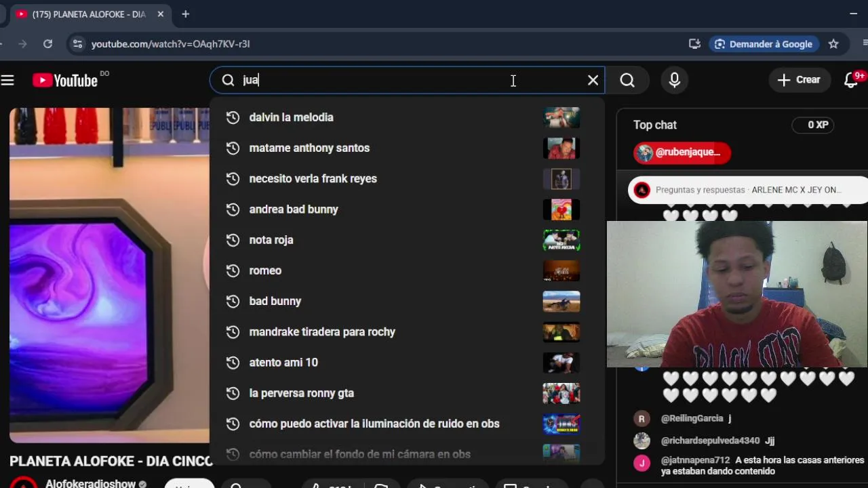
Task: Click the Demander à Google button
Action: pos(764,44)
